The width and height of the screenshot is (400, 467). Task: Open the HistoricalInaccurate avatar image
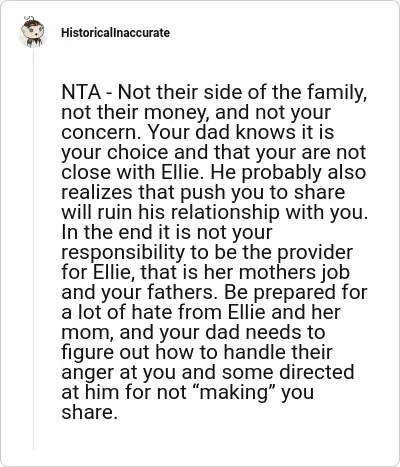point(32,32)
